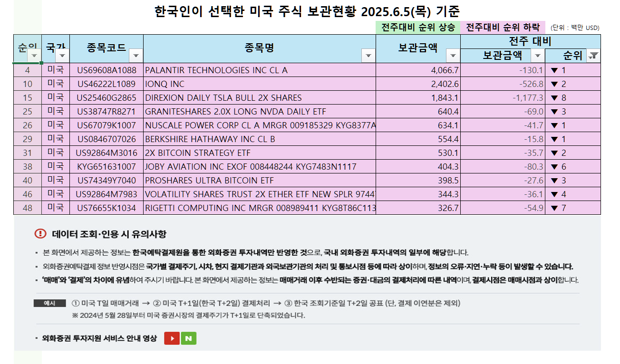Screen dimensions: 620x364
Task: Select the -80.3 change cell for Joby Aviation
Action: (503, 167)
